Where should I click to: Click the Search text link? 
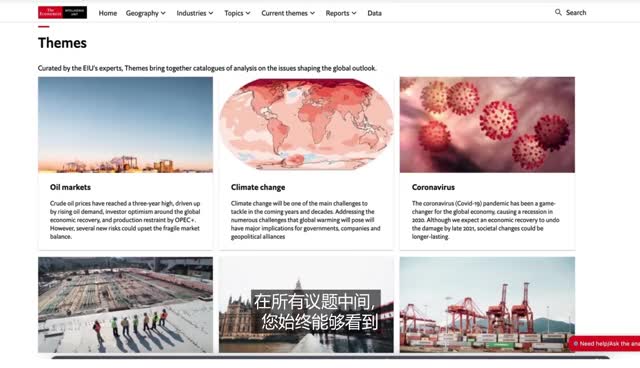pos(576,13)
